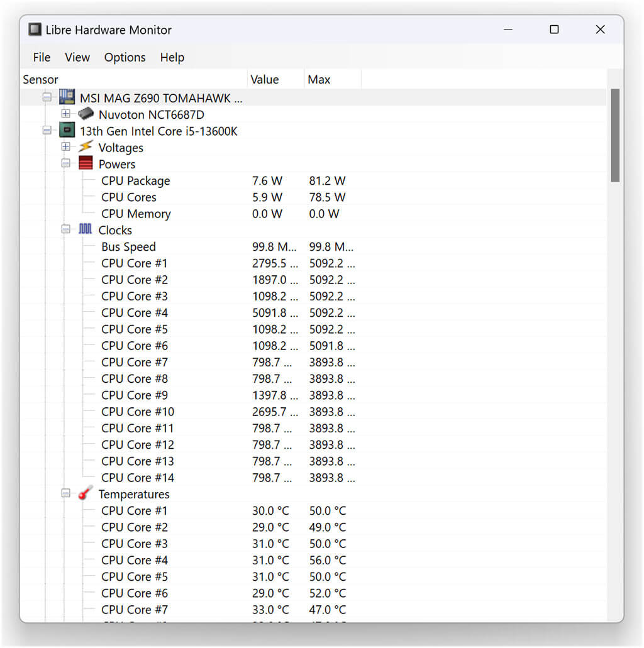Collapse the Clocks sensor category
This screenshot has height=648, width=644.
pyautogui.click(x=67, y=229)
